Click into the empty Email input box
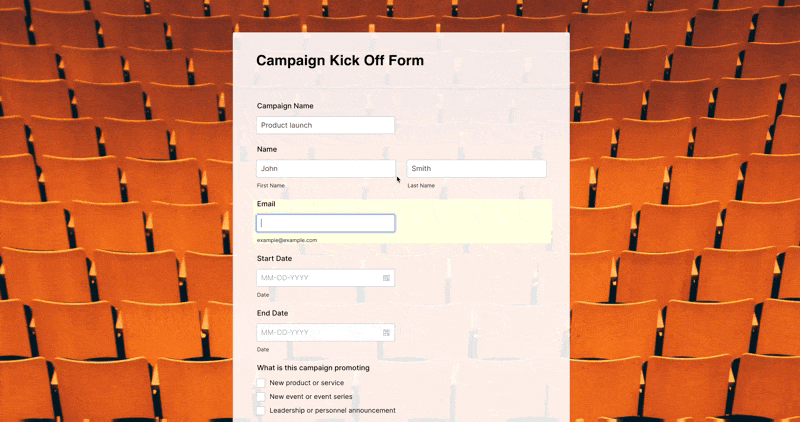 tap(325, 223)
